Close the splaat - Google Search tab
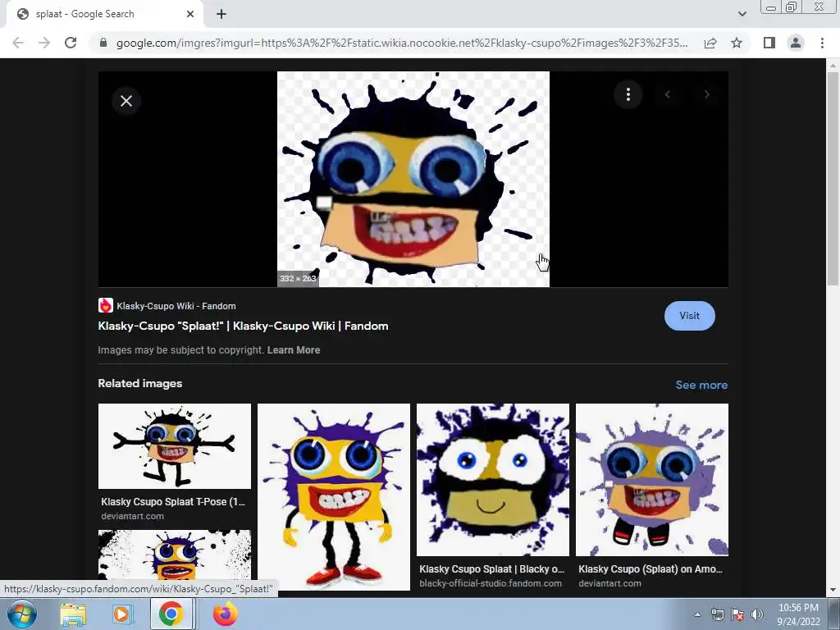 click(x=190, y=14)
